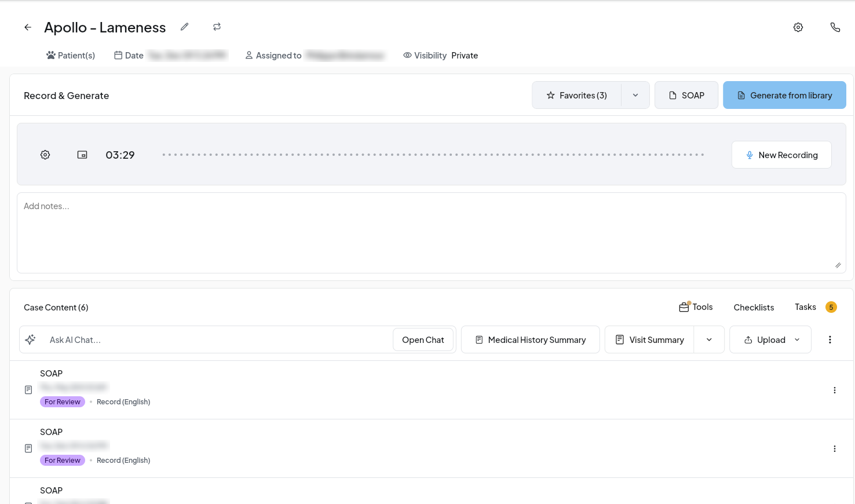Screen dimensions: 855x504
Task: Open Case Content more options menu
Action: (830, 339)
